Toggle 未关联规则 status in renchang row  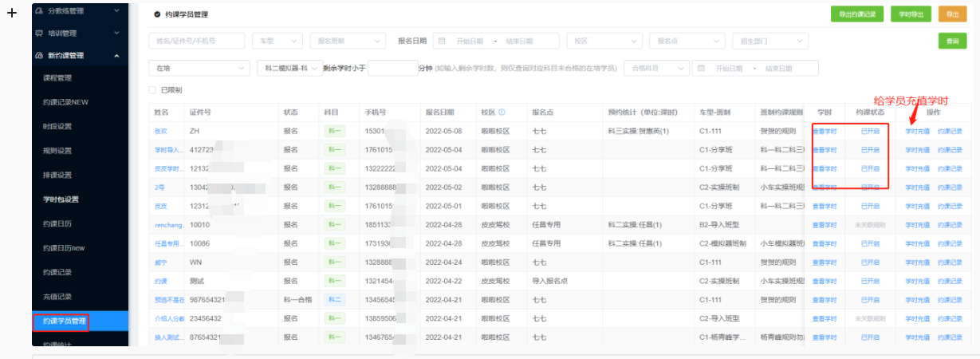click(x=870, y=225)
